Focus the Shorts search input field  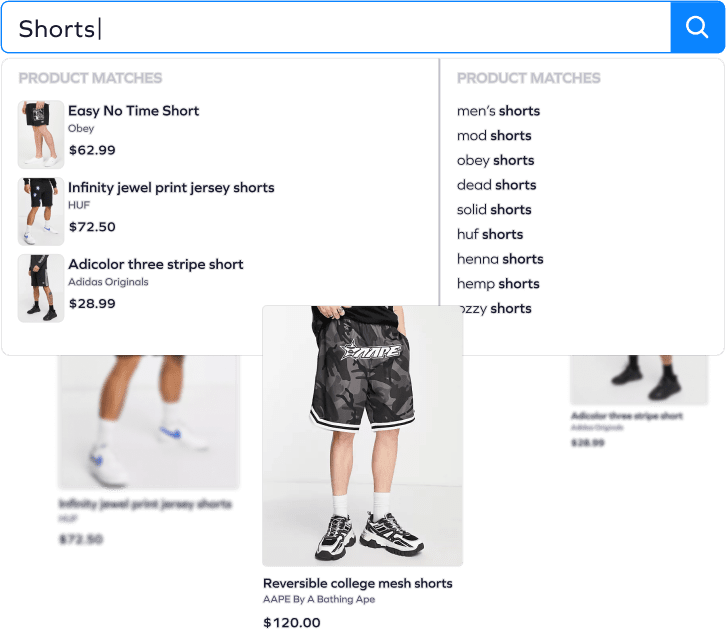(x=336, y=27)
